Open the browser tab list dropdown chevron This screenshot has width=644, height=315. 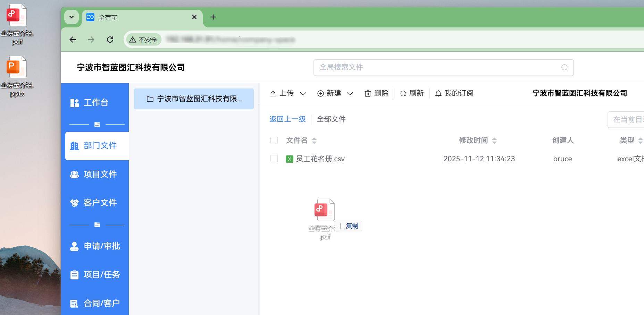pos(72,17)
